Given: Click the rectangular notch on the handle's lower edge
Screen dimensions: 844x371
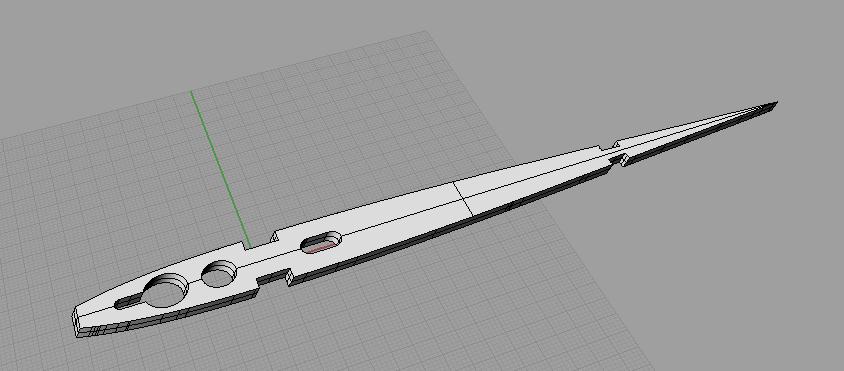Looking at the screenshot, I should [x=274, y=277].
